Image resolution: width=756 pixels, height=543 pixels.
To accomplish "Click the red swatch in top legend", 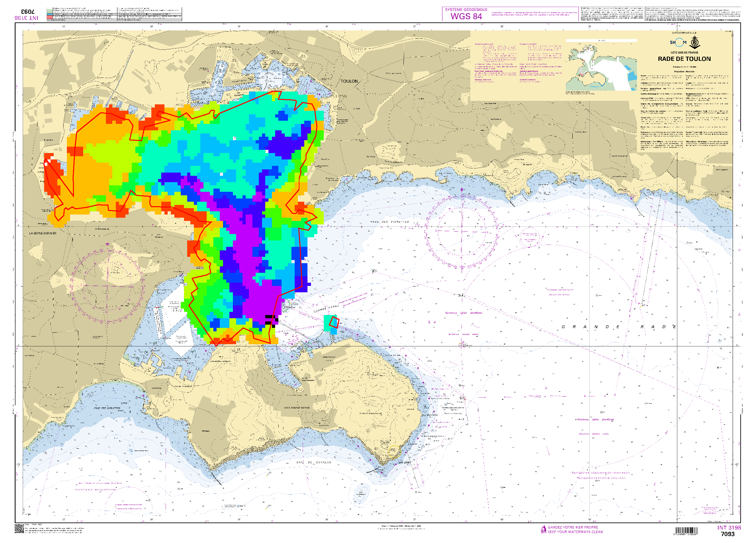I will coord(49,17).
